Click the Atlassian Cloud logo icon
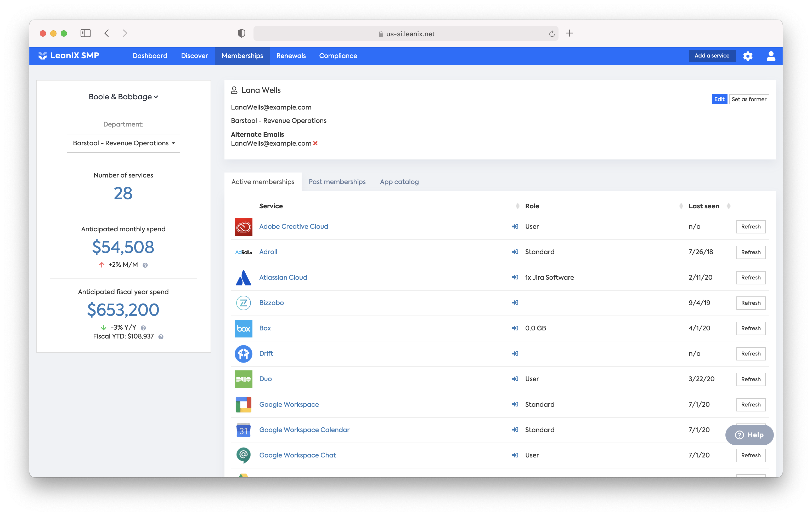Image resolution: width=812 pixels, height=516 pixels. (243, 277)
